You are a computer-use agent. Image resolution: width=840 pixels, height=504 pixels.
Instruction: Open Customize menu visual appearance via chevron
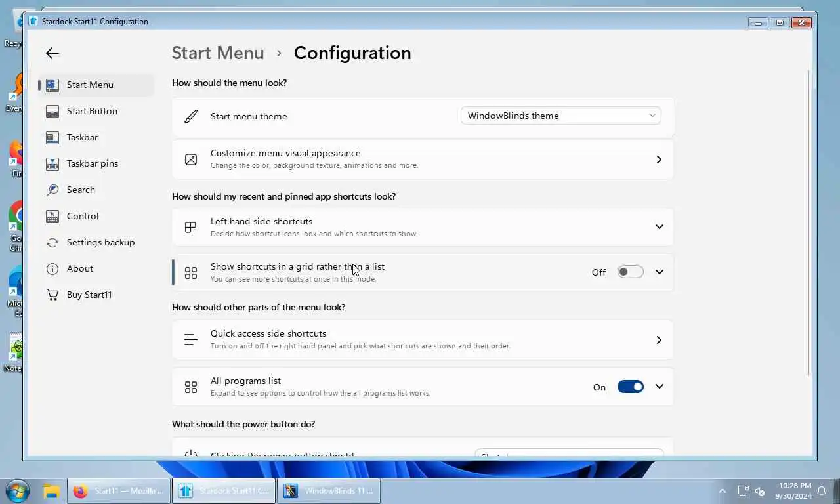coord(659,159)
